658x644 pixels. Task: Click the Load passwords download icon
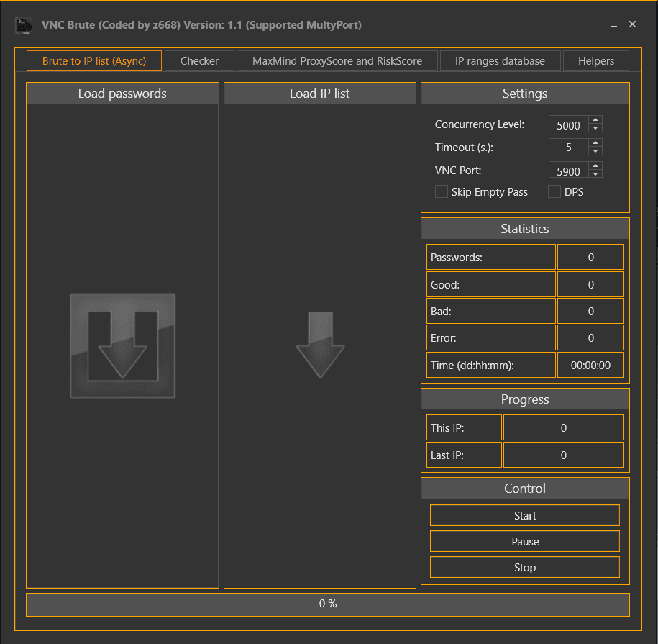coord(122,345)
